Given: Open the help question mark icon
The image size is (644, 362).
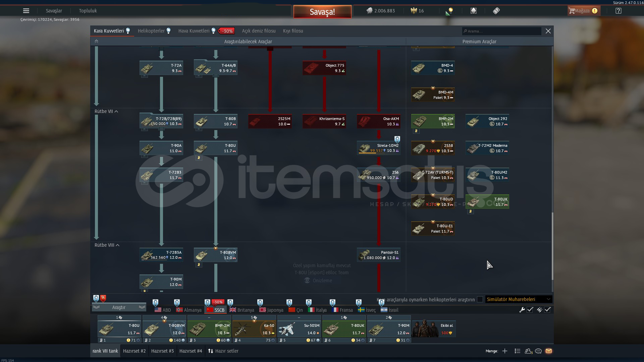Looking at the screenshot, I should pos(619,11).
